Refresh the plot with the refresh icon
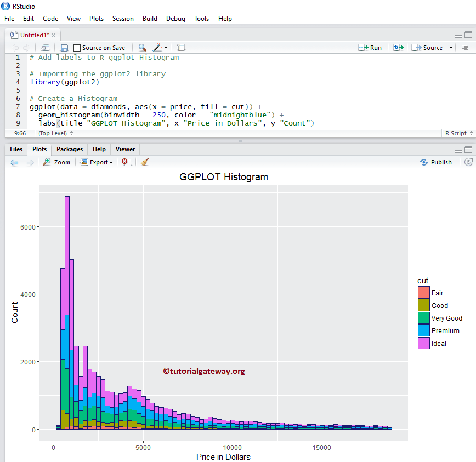The width and height of the screenshot is (476, 462). 469,162
